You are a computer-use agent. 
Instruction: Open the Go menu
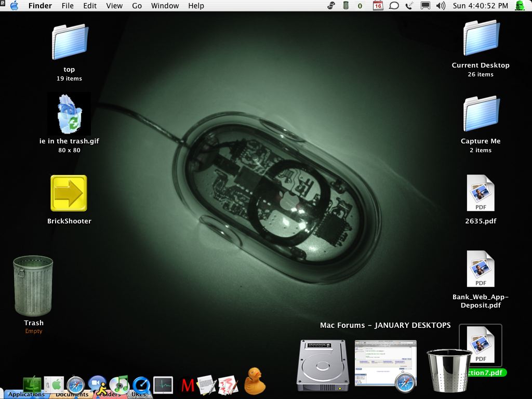137,6
